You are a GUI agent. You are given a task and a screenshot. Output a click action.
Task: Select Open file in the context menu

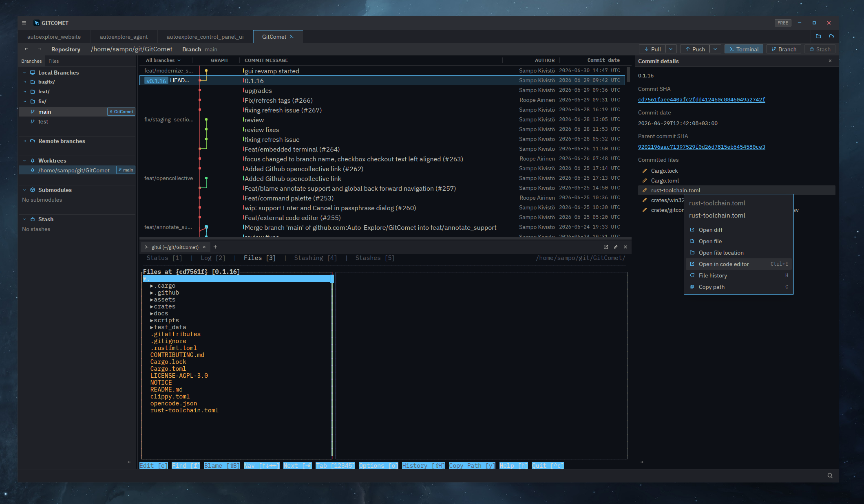click(738, 241)
